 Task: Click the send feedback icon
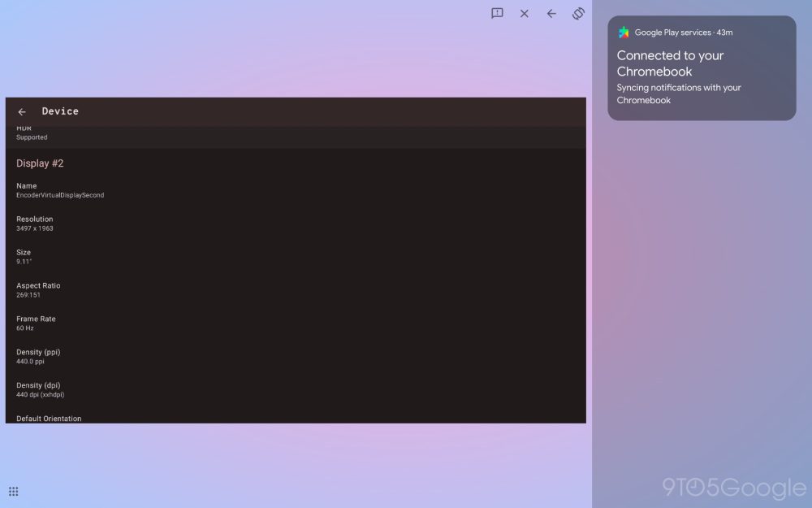(497, 13)
